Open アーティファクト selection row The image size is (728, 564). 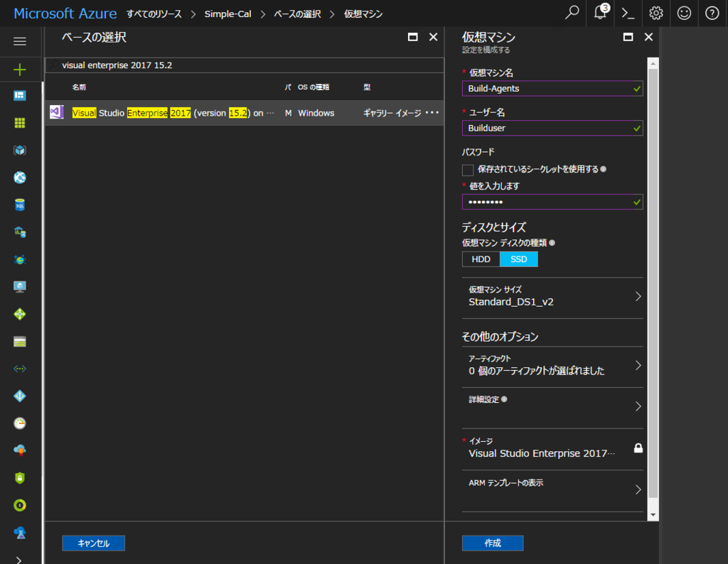(552, 366)
